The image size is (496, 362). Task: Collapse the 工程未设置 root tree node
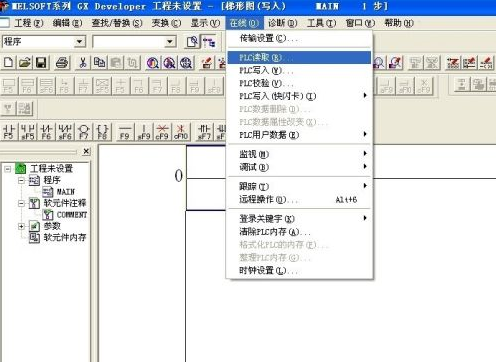7,169
